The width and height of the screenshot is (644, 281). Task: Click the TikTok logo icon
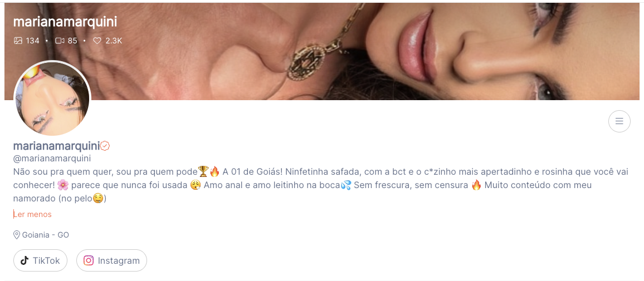pos(24,260)
